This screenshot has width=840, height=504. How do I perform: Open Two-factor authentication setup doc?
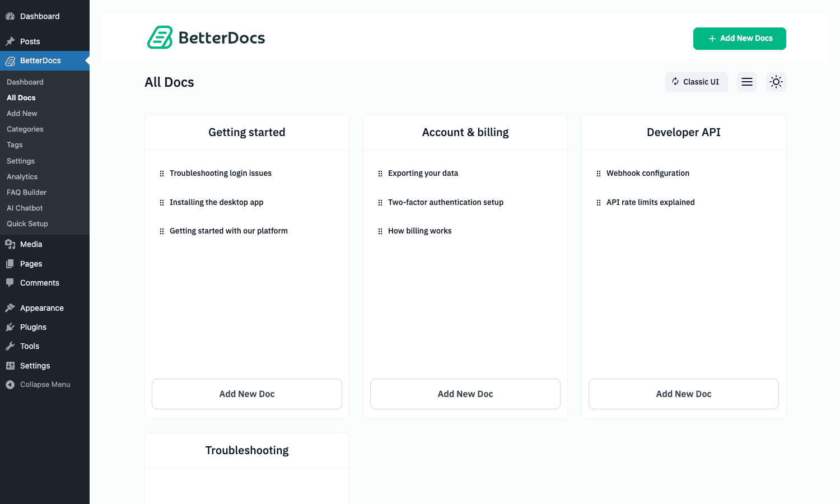tap(446, 202)
